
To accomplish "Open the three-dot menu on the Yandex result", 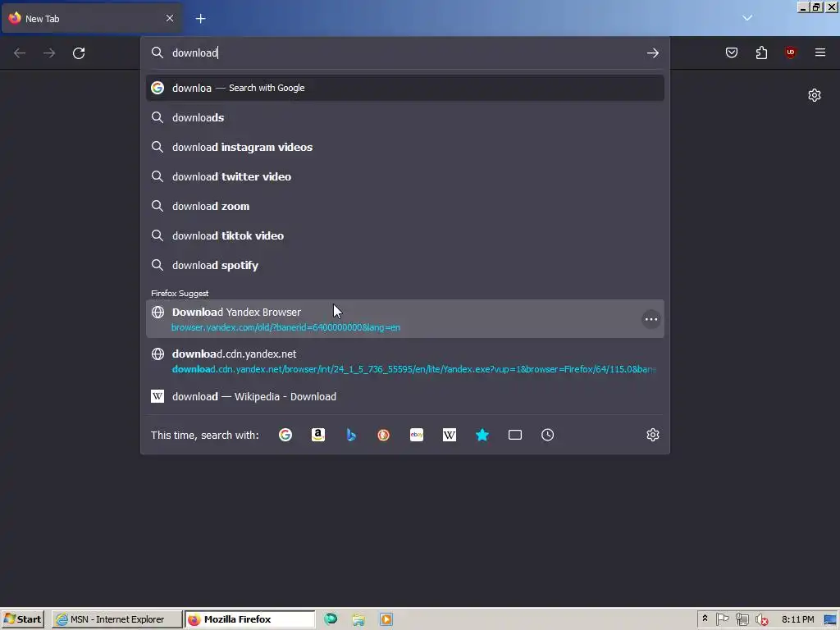I will click(651, 319).
